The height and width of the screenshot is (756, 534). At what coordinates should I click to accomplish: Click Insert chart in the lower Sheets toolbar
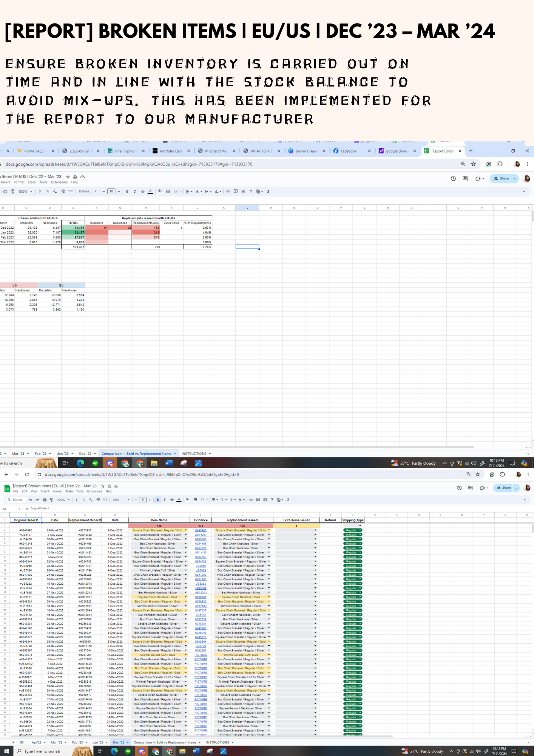tap(265, 500)
